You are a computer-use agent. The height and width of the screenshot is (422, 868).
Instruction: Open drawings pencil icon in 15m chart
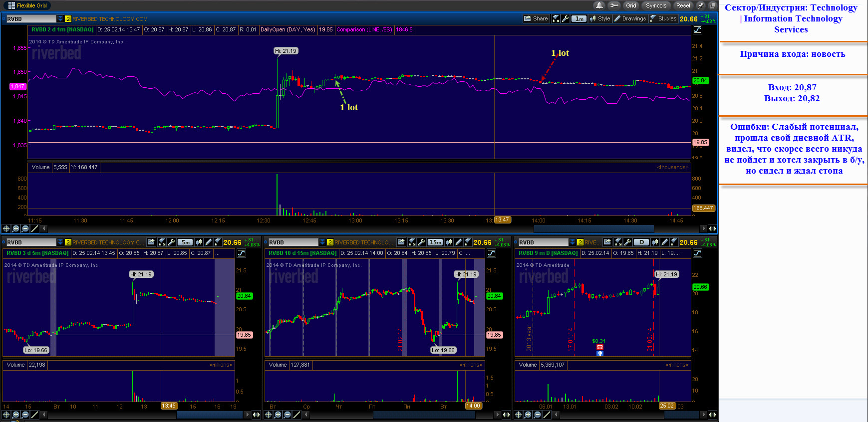(x=458, y=242)
